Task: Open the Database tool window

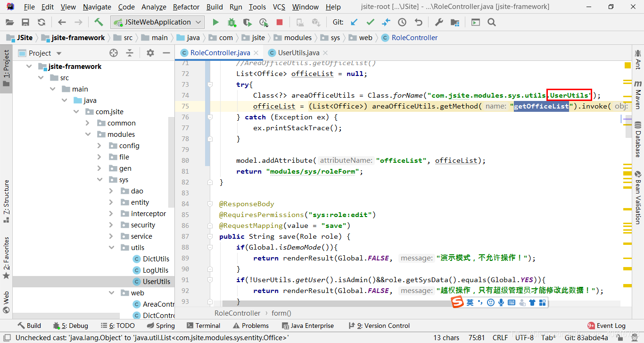Action: point(638,139)
